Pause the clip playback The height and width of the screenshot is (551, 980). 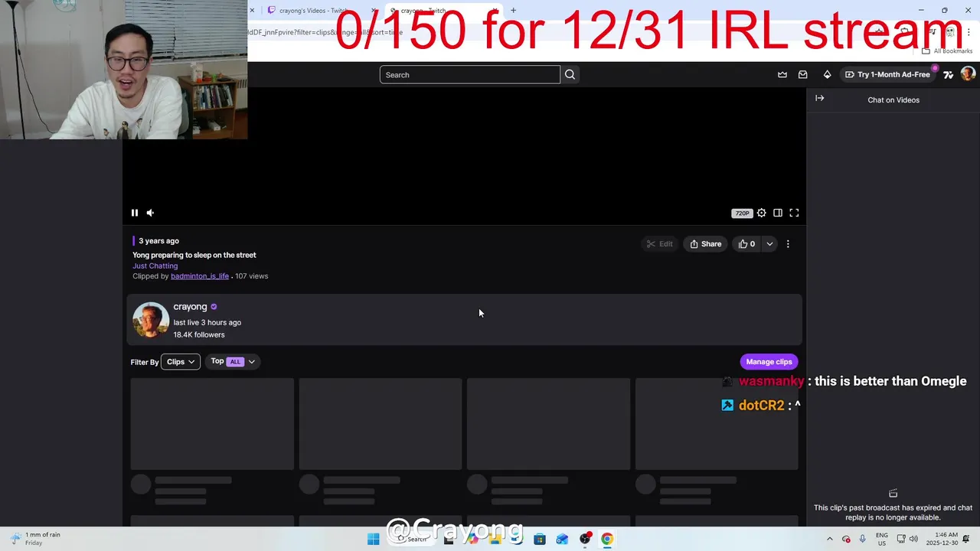click(x=135, y=213)
